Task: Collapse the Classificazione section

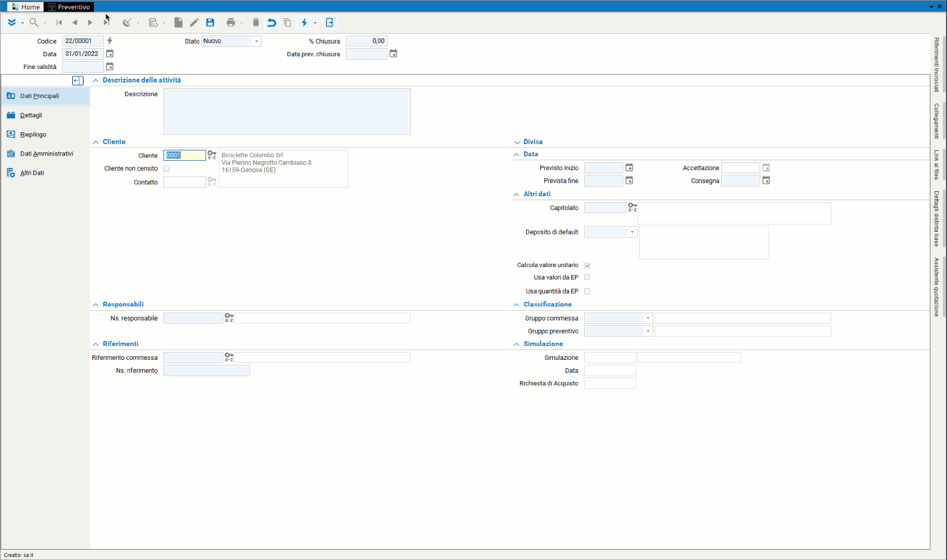Action: click(x=516, y=305)
